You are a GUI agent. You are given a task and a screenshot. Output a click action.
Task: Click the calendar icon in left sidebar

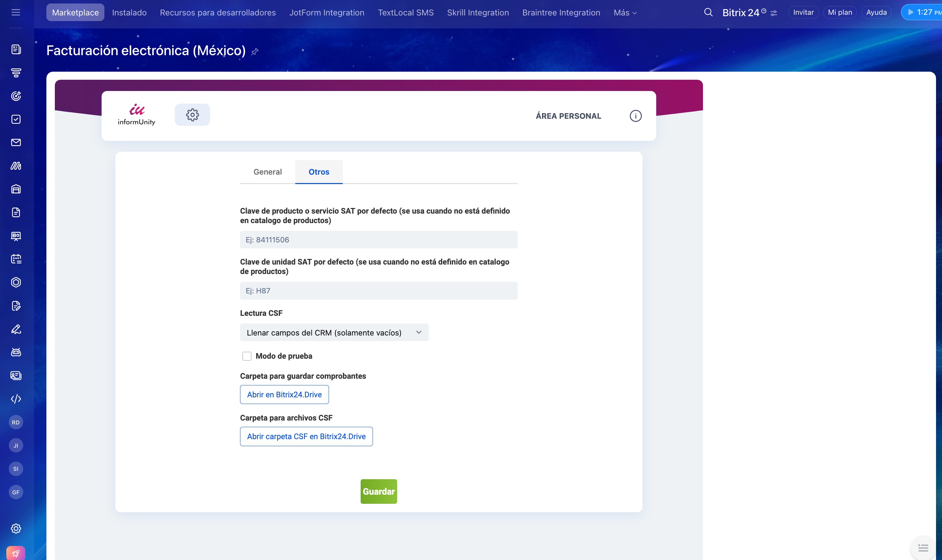click(x=16, y=259)
